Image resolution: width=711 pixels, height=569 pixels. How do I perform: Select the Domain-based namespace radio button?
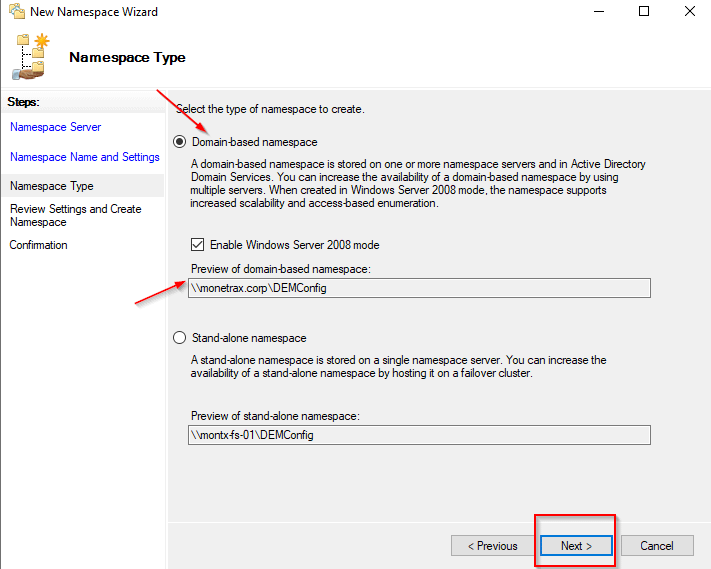click(x=181, y=142)
